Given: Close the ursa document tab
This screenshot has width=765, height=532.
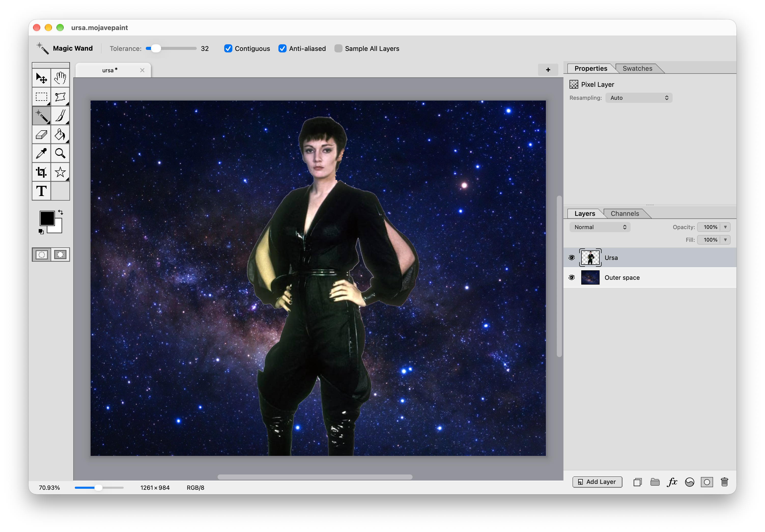Looking at the screenshot, I should tap(142, 70).
